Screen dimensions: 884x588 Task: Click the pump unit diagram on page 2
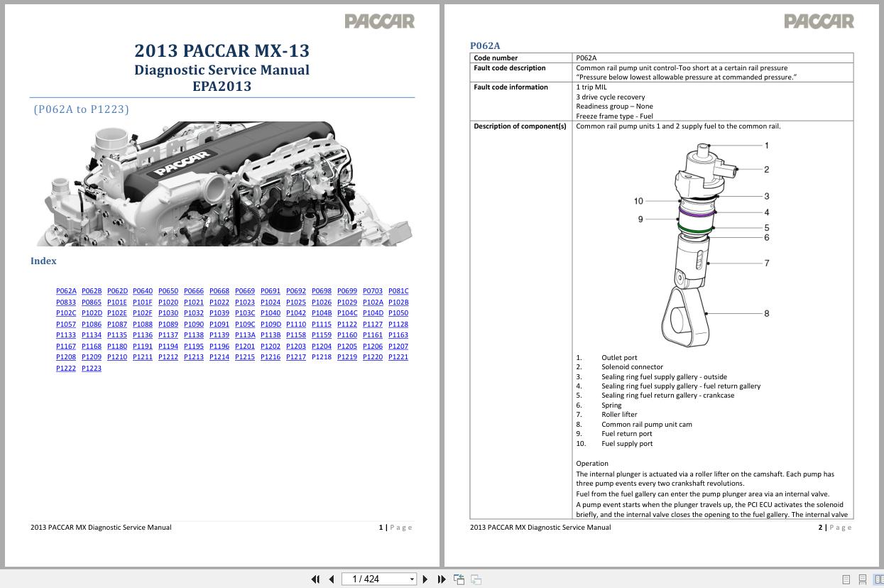[701, 244]
